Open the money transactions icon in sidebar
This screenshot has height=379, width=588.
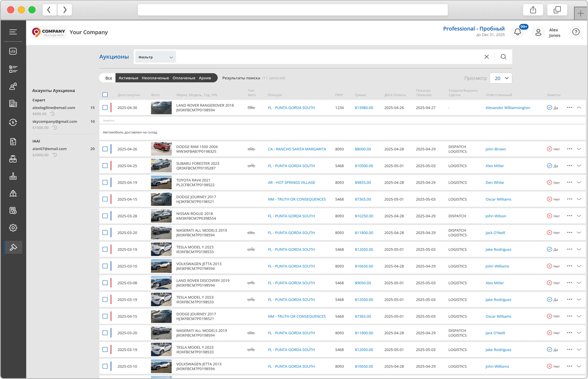tap(13, 122)
